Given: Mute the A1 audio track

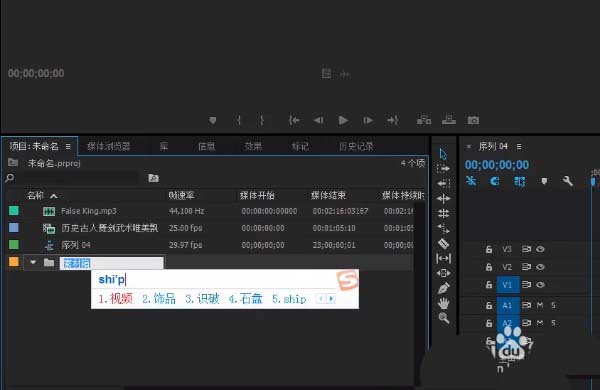Looking at the screenshot, I should pos(540,305).
